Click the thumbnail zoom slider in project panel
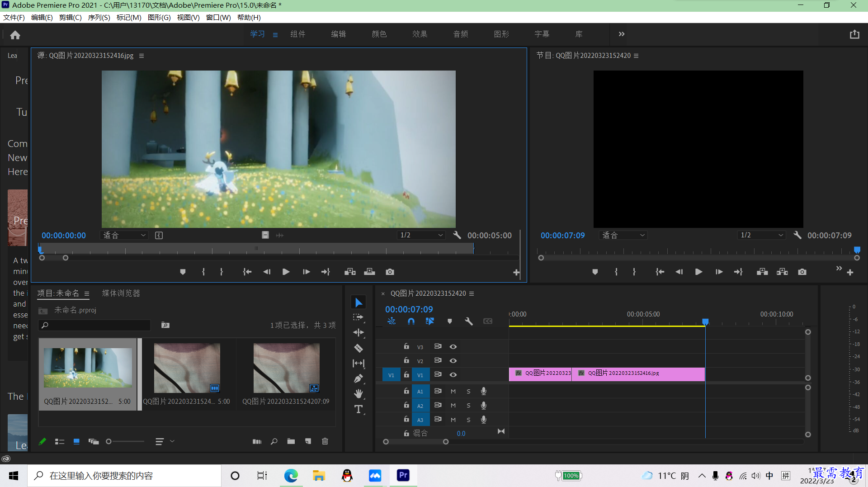The width and height of the screenshot is (868, 487). coord(125,442)
